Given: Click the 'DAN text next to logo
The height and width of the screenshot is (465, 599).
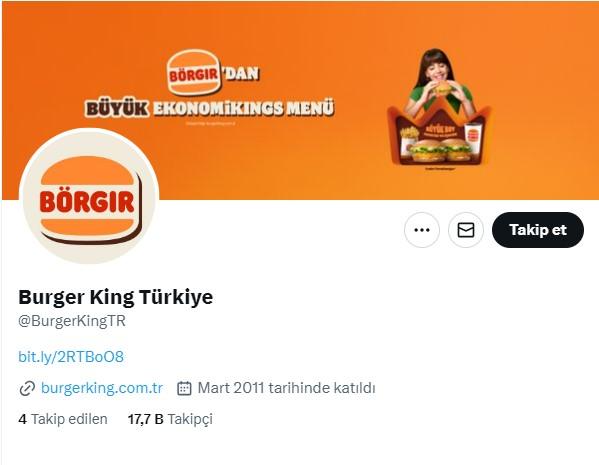Looking at the screenshot, I should click(241, 73).
